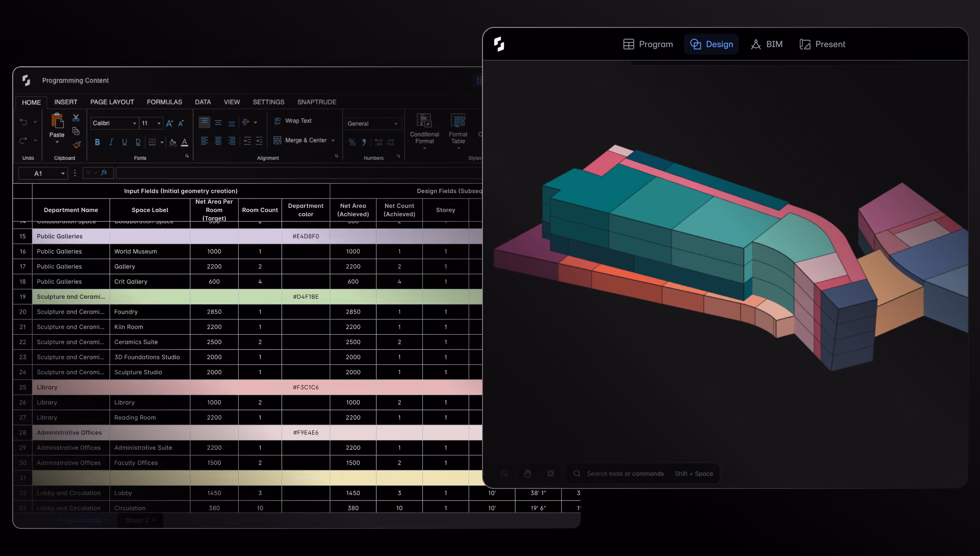
Task: Switch to the Sheet 2 tab
Action: (140, 520)
